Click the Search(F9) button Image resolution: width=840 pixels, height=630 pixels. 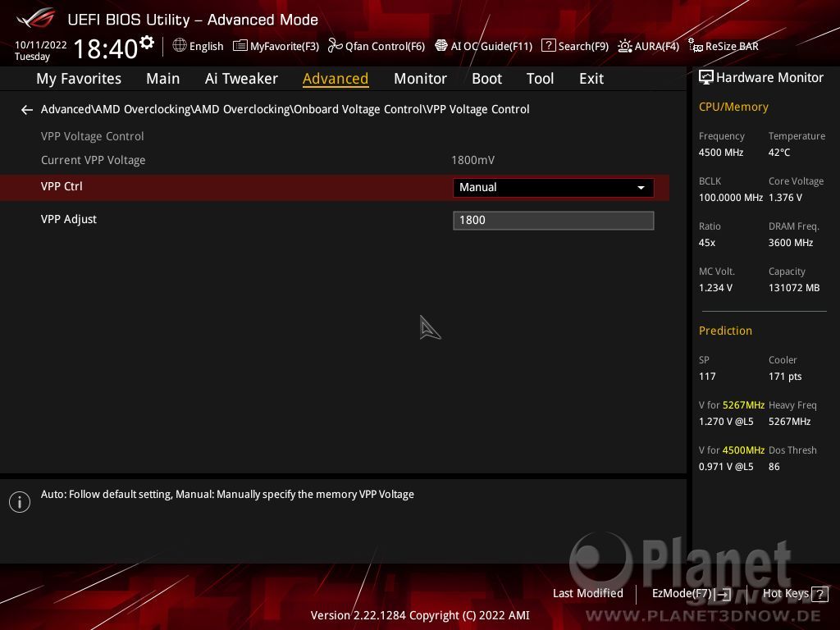[x=575, y=46]
